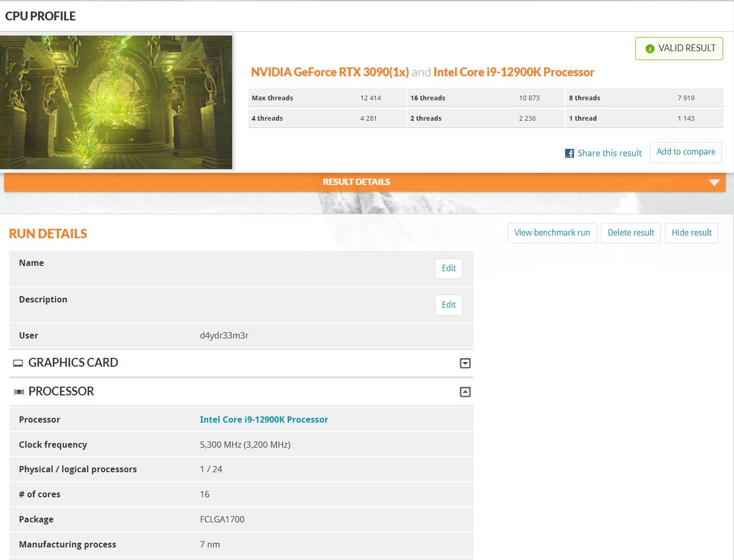Expand the Graphics Card section
This screenshot has height=560, width=734.
point(465,363)
